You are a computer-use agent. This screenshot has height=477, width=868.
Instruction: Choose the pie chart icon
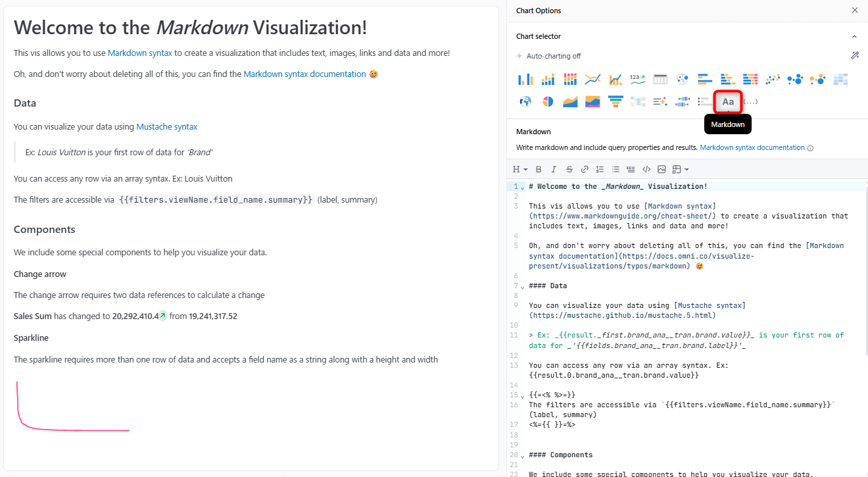[x=548, y=102]
